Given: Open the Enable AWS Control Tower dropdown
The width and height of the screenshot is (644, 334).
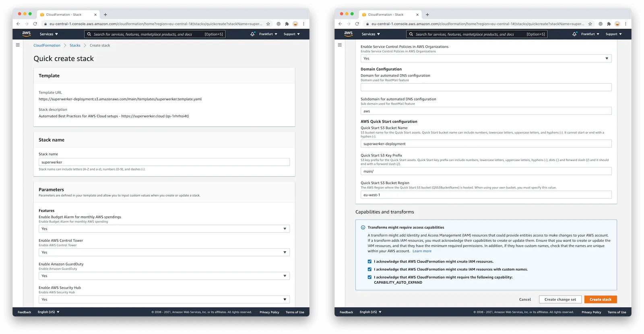Looking at the screenshot, I should pos(164,252).
